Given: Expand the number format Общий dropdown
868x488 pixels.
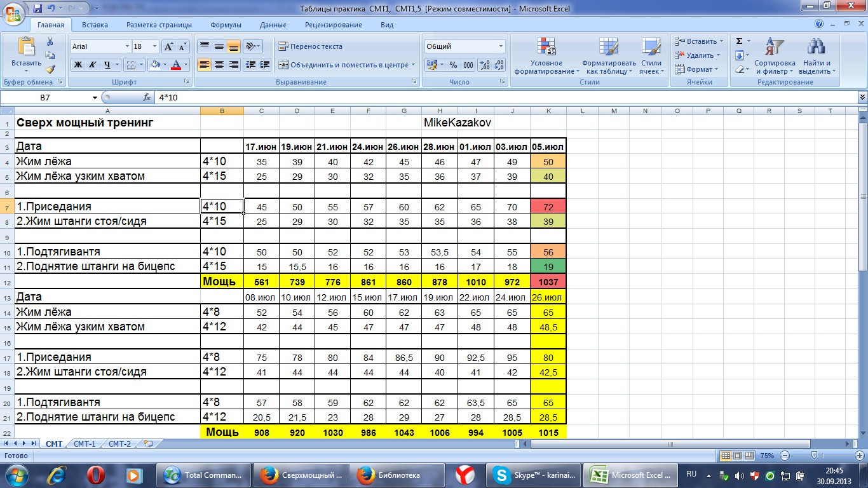Looking at the screenshot, I should pyautogui.click(x=501, y=46).
